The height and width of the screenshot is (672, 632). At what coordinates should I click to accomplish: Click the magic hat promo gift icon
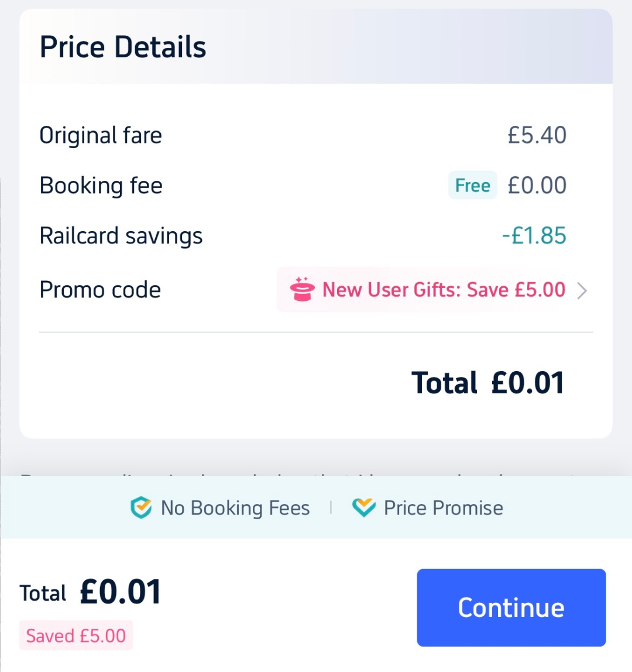(302, 290)
